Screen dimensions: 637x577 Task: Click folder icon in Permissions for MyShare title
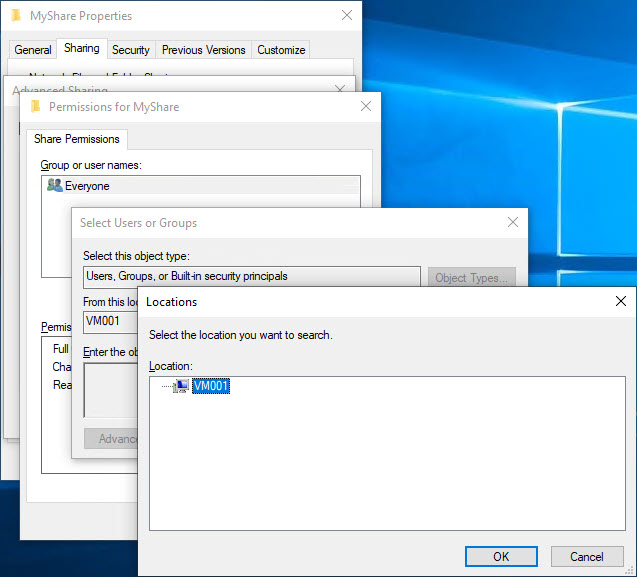pos(36,107)
